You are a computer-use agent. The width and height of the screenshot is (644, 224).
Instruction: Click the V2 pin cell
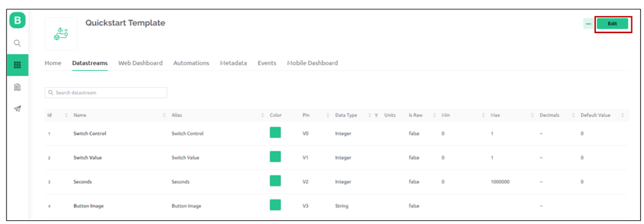pyautogui.click(x=305, y=182)
